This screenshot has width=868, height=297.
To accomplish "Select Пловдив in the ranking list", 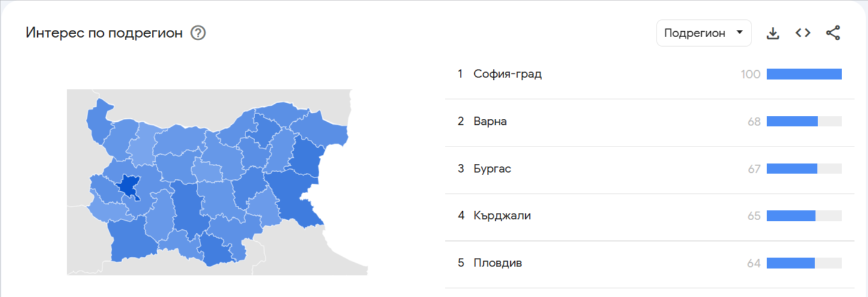I will point(498,263).
